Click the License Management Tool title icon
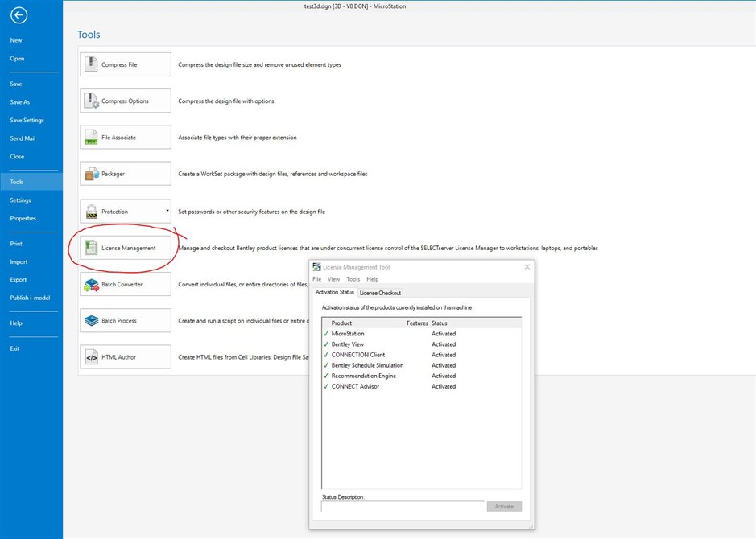Viewport: 756px width, 539px height. tap(316, 267)
